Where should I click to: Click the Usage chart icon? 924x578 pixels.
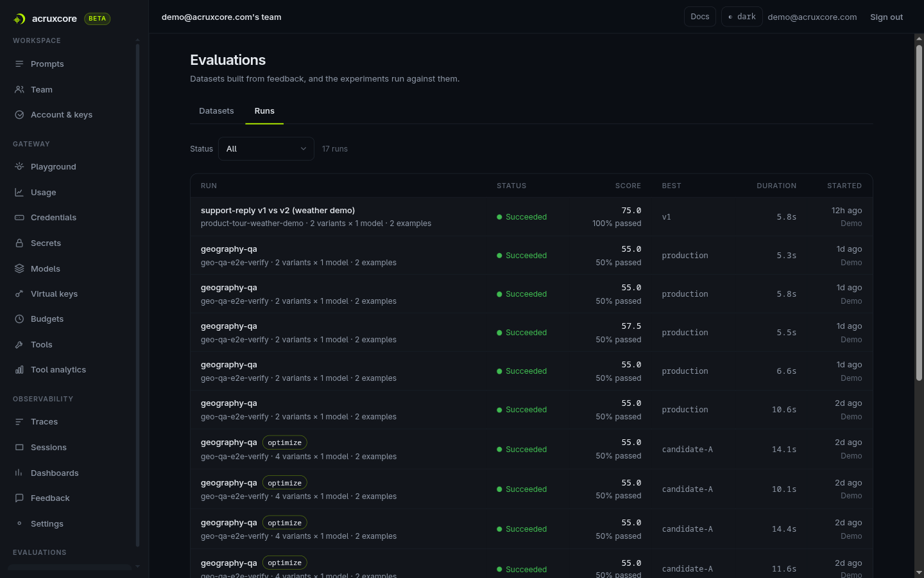(x=19, y=192)
